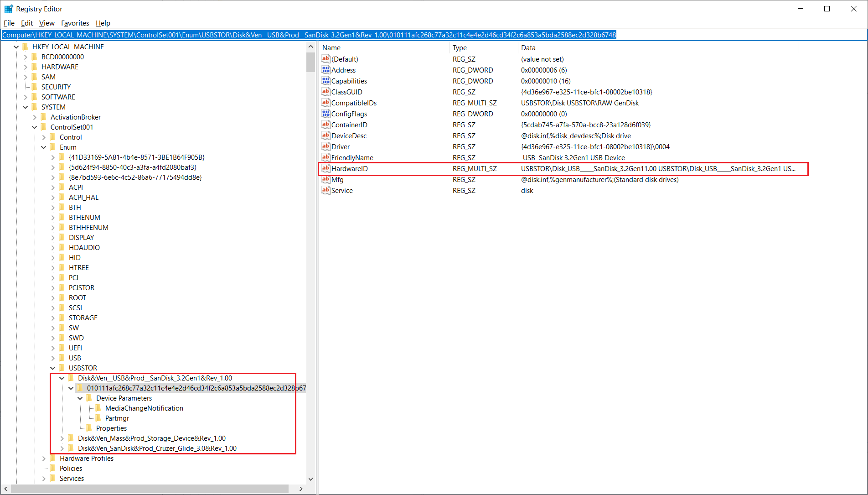Select the BTHENUM key
Image resolution: width=868 pixels, height=495 pixels.
(x=84, y=217)
